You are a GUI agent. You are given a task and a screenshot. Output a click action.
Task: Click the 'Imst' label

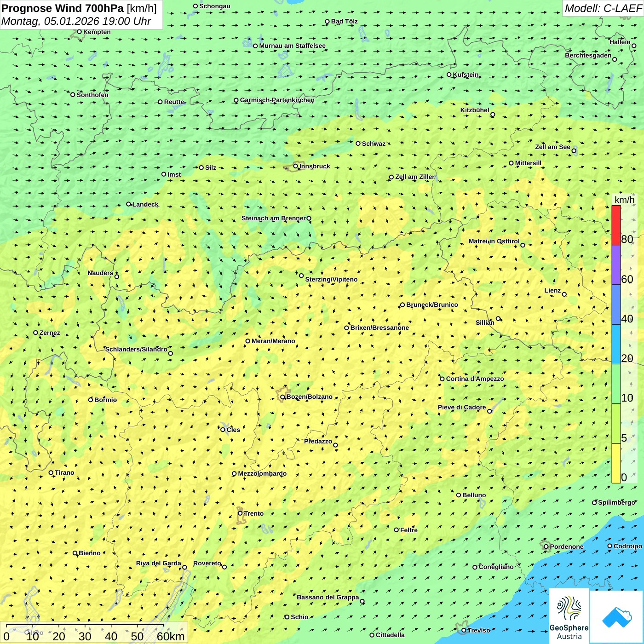pos(174,174)
